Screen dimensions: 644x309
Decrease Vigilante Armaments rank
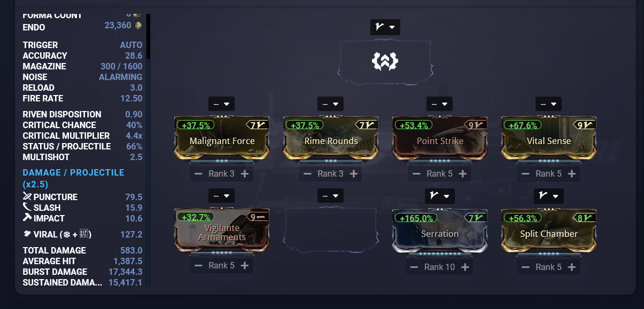click(198, 265)
